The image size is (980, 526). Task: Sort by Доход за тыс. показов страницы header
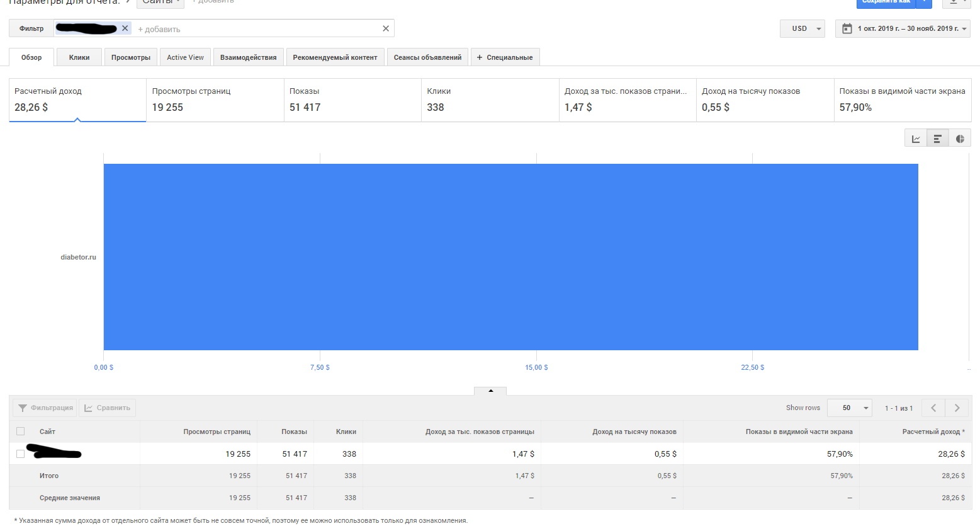(x=480, y=432)
